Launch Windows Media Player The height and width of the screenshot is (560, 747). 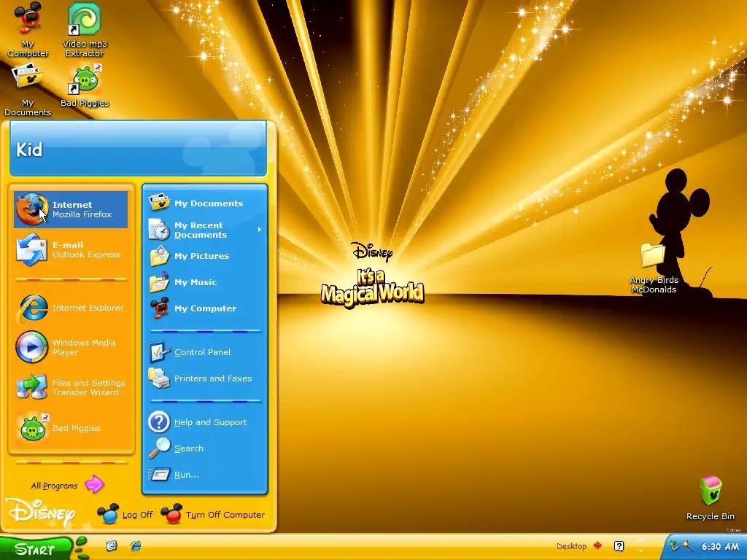[71, 347]
